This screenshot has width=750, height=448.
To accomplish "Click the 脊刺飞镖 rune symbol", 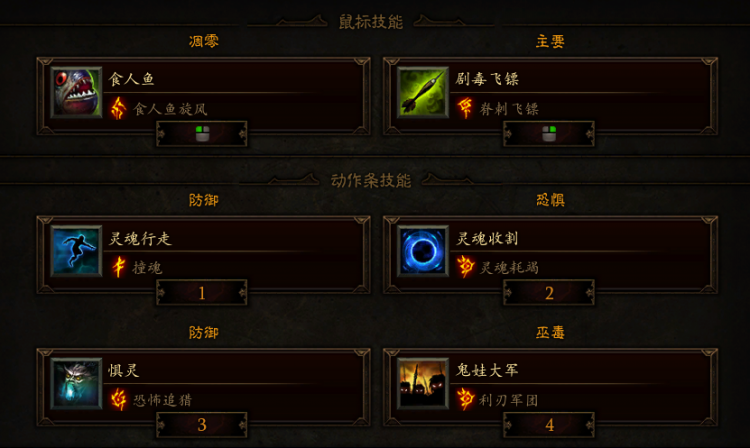I will [465, 108].
